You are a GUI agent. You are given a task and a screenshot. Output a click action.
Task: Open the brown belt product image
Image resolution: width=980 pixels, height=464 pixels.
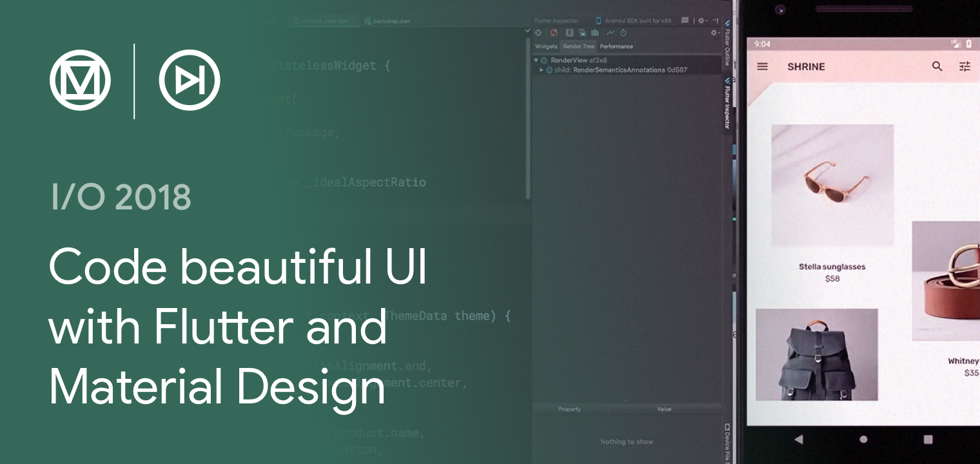pos(946,281)
